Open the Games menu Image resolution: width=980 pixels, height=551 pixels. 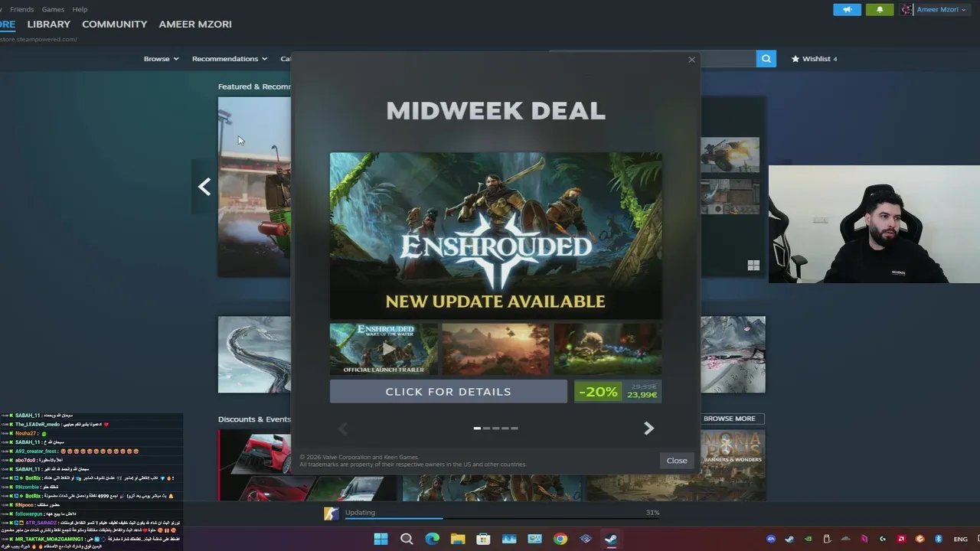tap(53, 9)
